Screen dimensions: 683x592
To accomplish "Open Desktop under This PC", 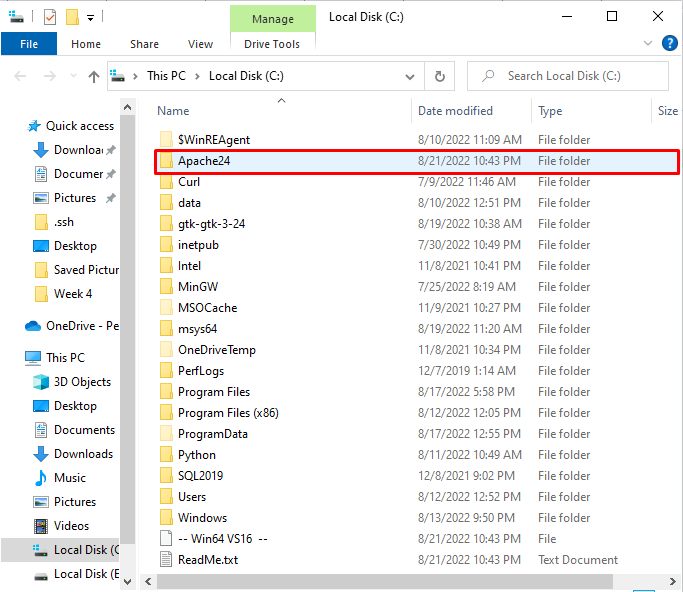I will tap(65, 406).
